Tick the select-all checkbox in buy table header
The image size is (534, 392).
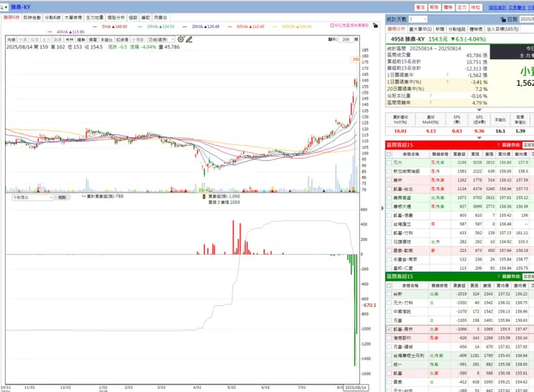389,154
